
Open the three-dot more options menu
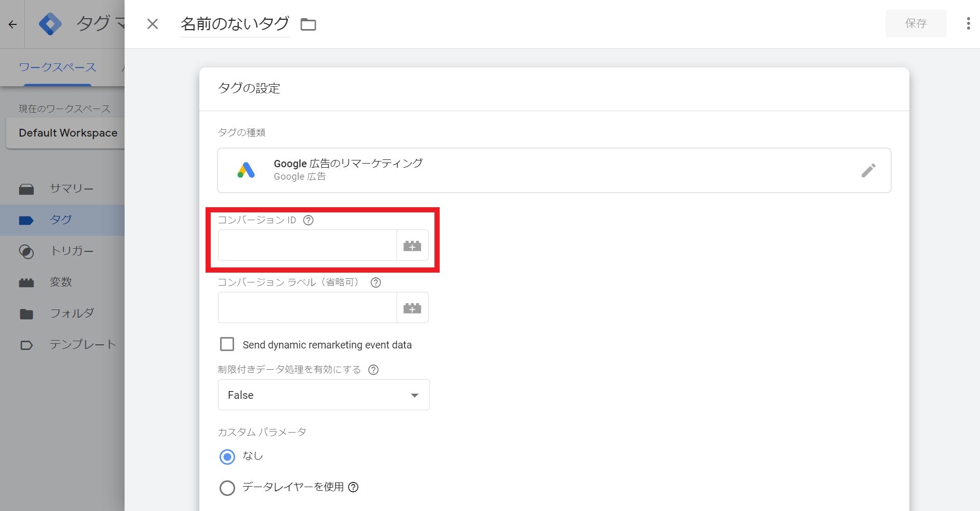tap(968, 23)
